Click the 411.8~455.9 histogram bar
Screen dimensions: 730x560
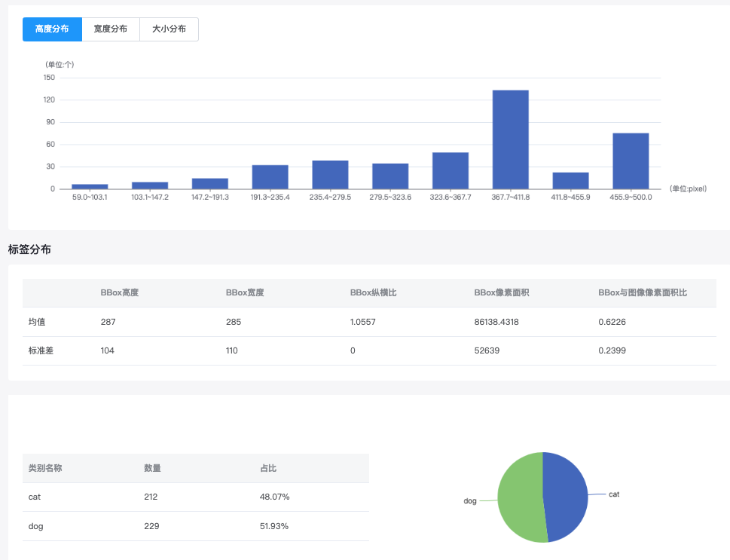pos(571,181)
